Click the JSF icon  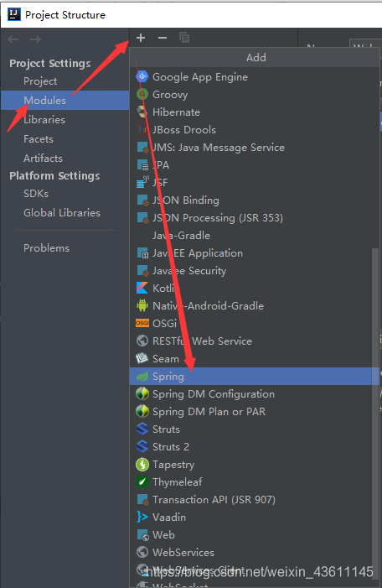[142, 183]
